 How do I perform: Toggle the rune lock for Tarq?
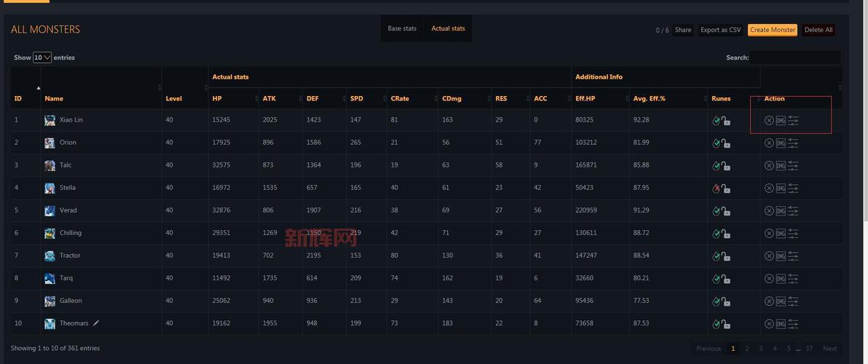coord(726,280)
